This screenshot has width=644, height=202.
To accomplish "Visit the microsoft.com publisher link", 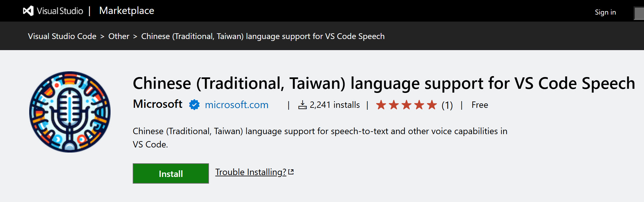I will [x=236, y=105].
